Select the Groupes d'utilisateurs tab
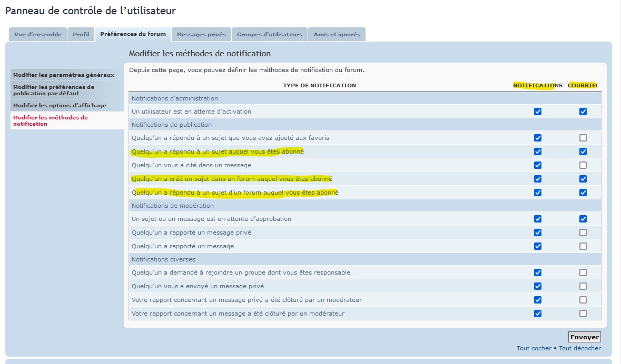Screen dimensions: 621x364 (270, 35)
